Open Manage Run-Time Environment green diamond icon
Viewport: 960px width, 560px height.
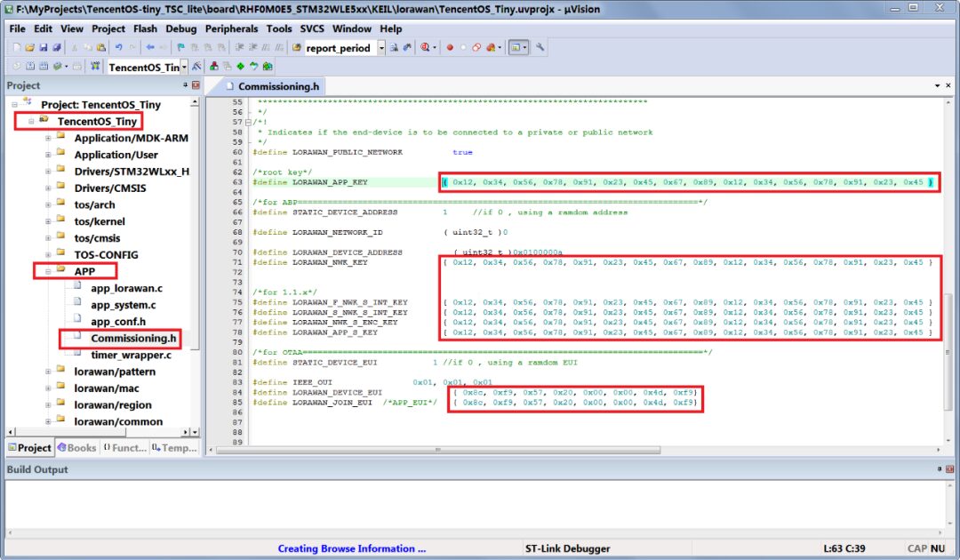[240, 67]
